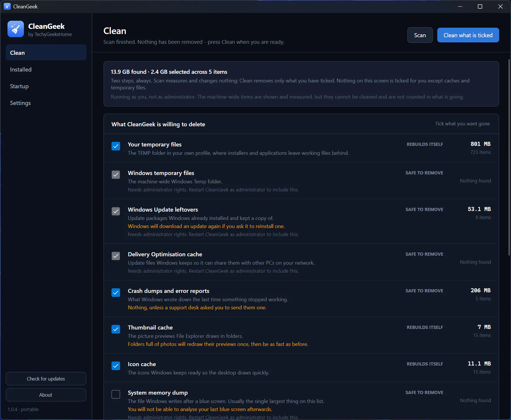The height and width of the screenshot is (420, 511).
Task: Click the 'Scan finished' status message
Action: [194, 42]
